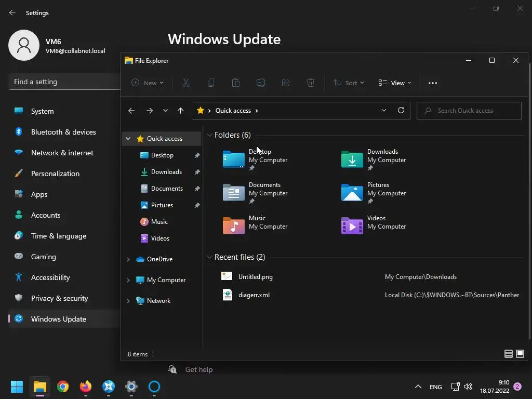The width and height of the screenshot is (532, 399).
Task: Click the pin icon next to Pictures in sidebar
Action: [197, 205]
